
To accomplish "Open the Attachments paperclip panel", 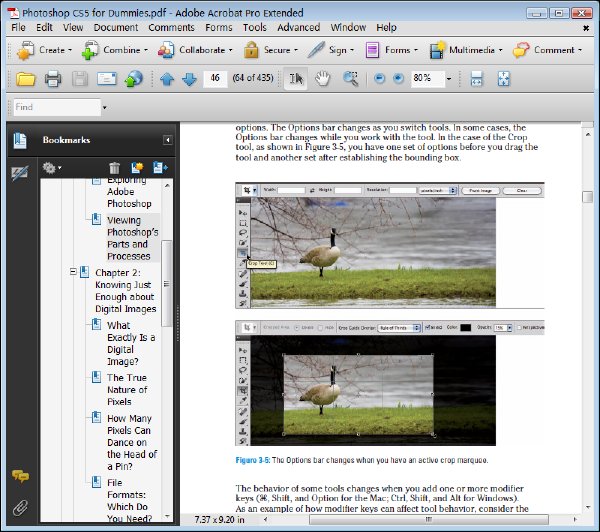I will [x=20, y=508].
